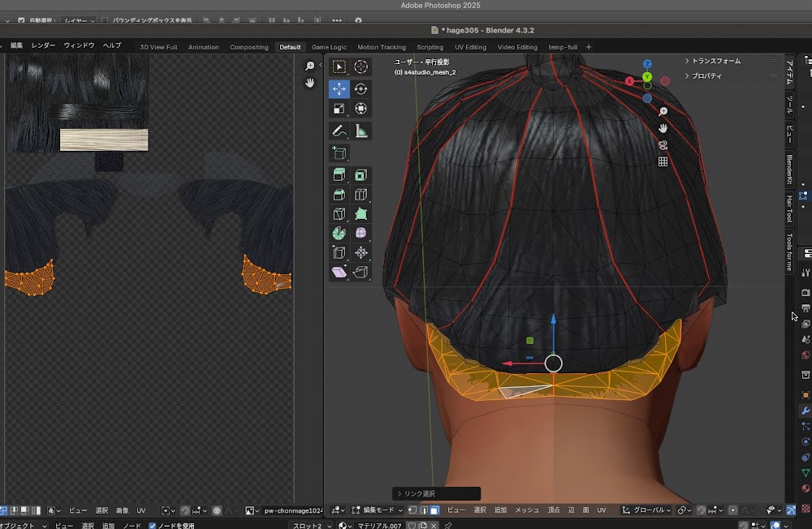
Task: Switch to orthographic/perspective grid view icon
Action: tap(663, 161)
